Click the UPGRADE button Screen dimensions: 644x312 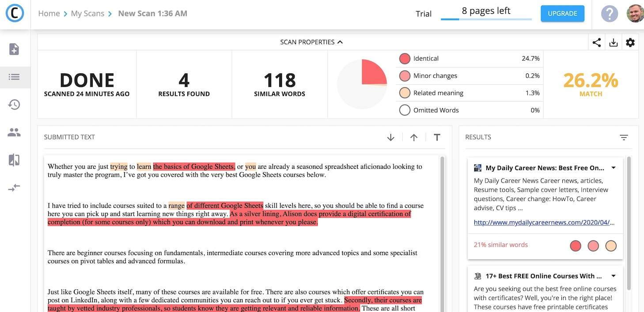pyautogui.click(x=563, y=14)
